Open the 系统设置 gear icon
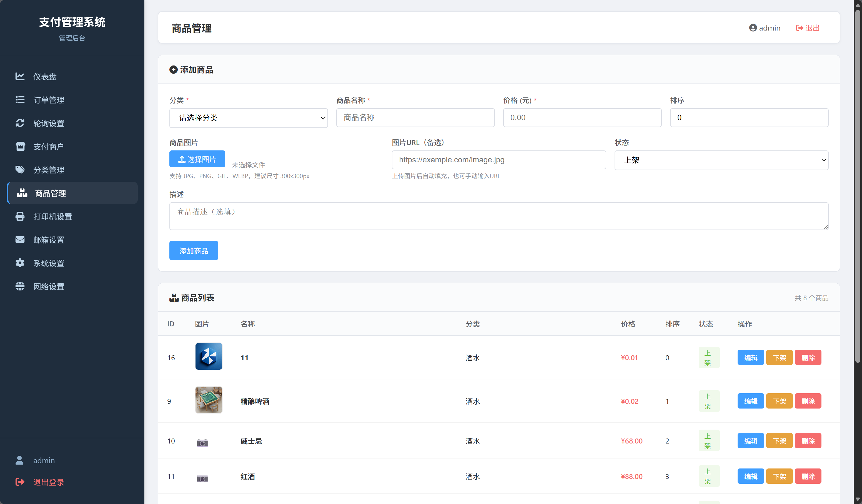The width and height of the screenshot is (862, 504). (20, 263)
